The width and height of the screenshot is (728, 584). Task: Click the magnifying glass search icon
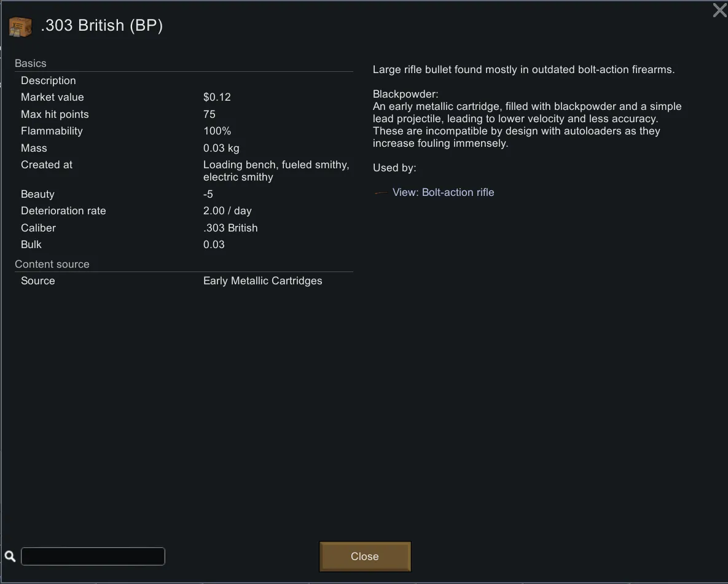(10, 556)
